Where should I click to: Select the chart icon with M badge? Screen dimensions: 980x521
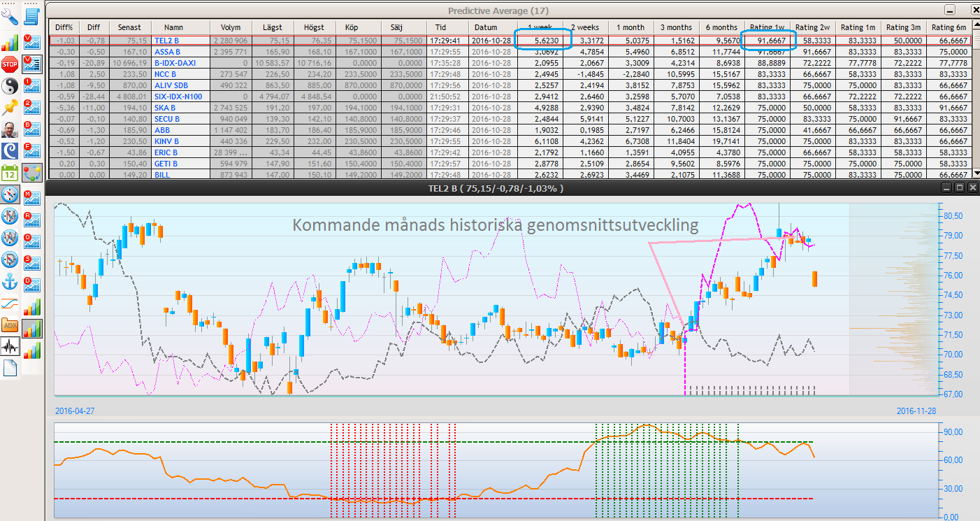point(32,198)
